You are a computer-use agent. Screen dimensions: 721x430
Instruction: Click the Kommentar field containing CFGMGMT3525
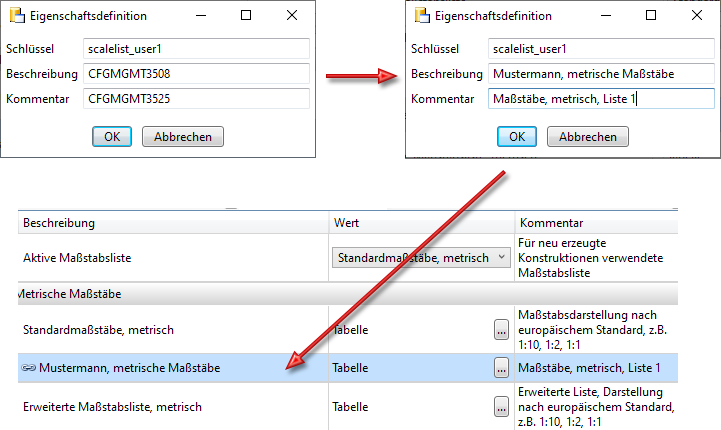196,98
